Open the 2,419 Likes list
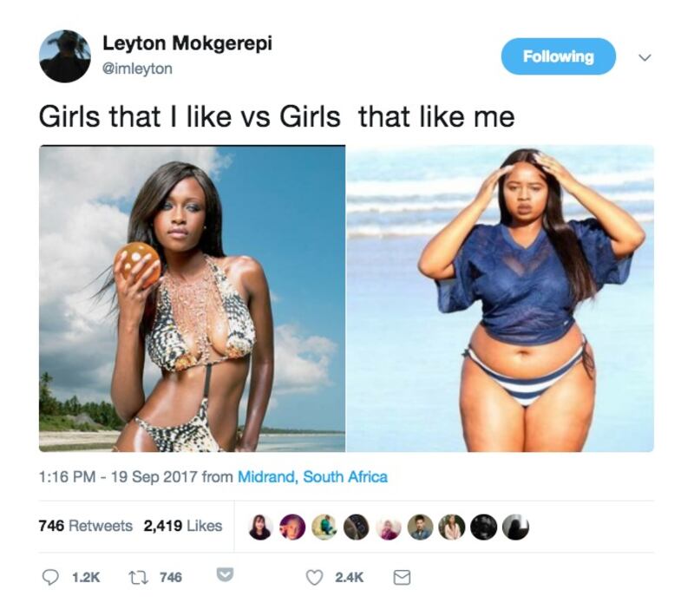This screenshot has width=694, height=616. pyautogui.click(x=183, y=526)
